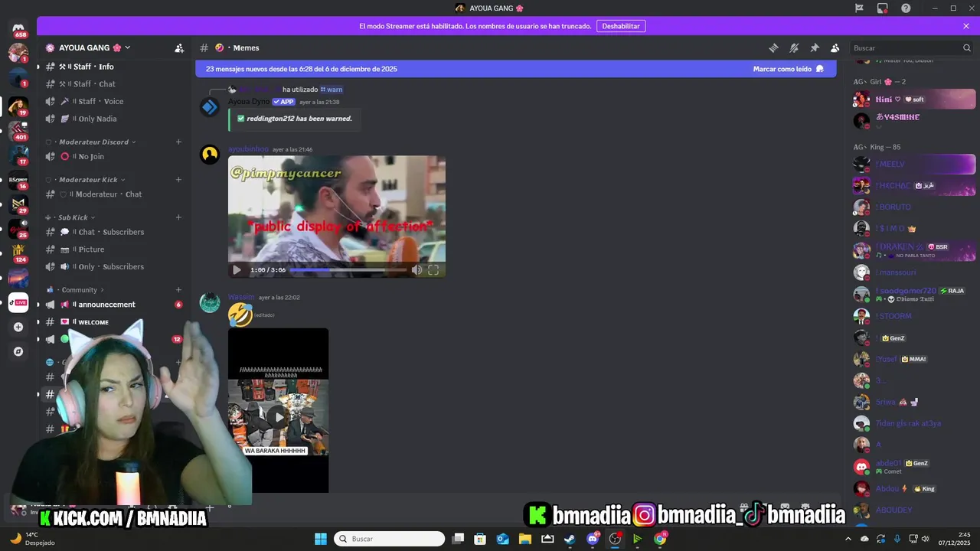
Task: Select member BORUTO in member list
Action: 914,207
